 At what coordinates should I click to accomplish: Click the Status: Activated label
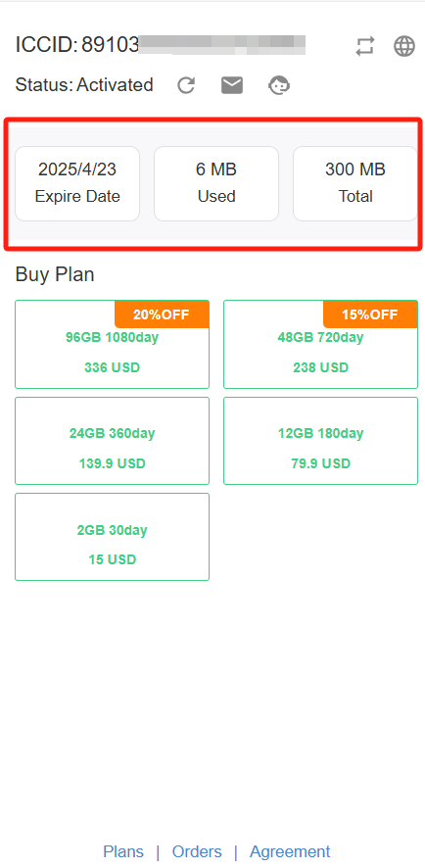click(x=84, y=85)
